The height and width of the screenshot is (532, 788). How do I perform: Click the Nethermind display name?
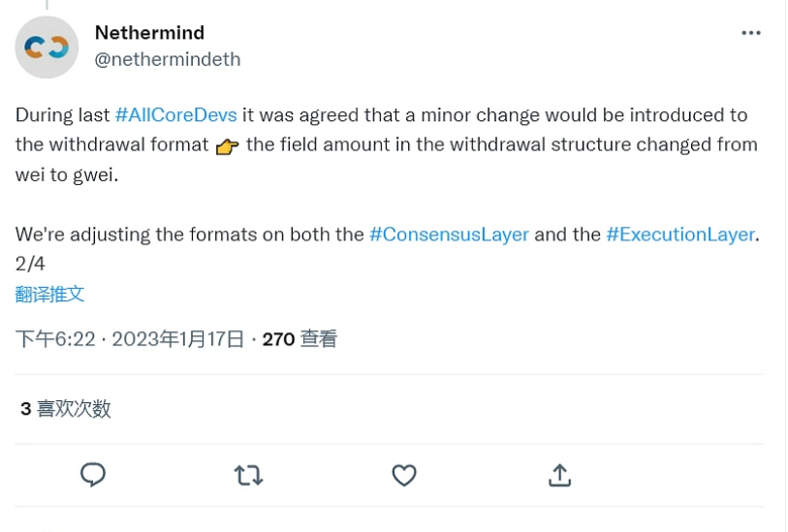click(149, 33)
